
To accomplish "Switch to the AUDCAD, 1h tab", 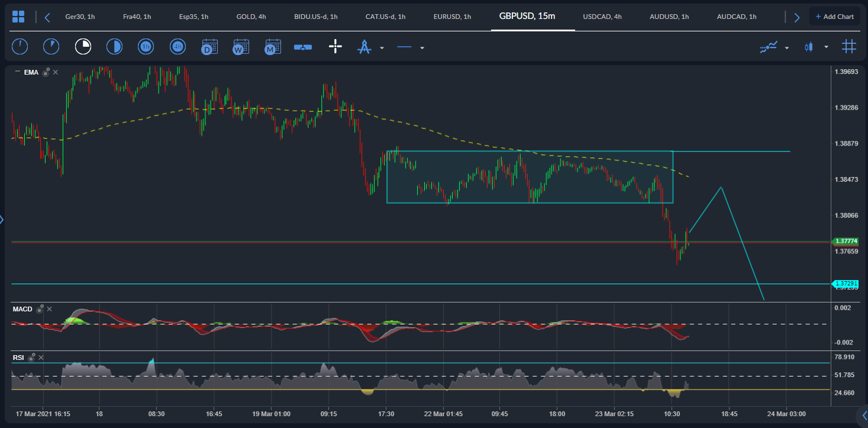I will tap(737, 17).
